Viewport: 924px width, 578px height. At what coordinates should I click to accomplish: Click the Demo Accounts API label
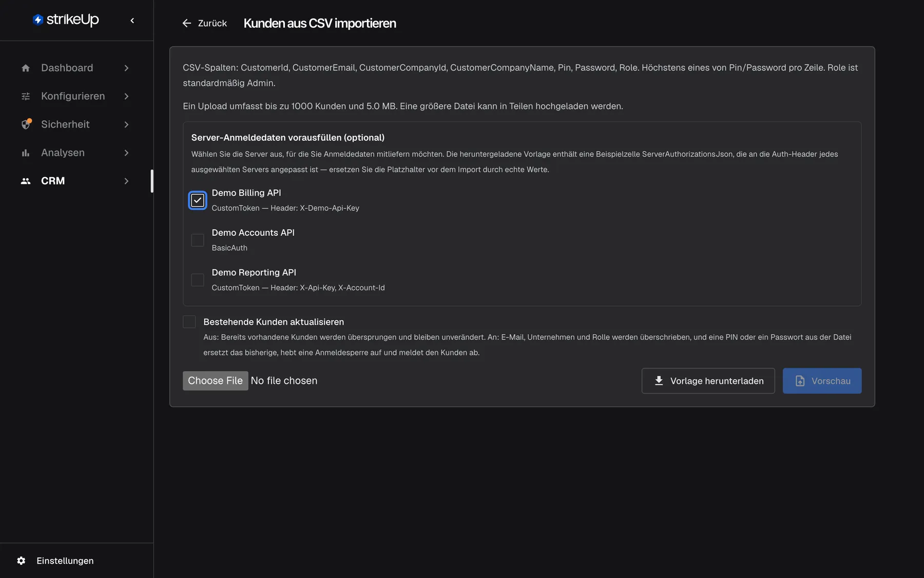tap(253, 233)
